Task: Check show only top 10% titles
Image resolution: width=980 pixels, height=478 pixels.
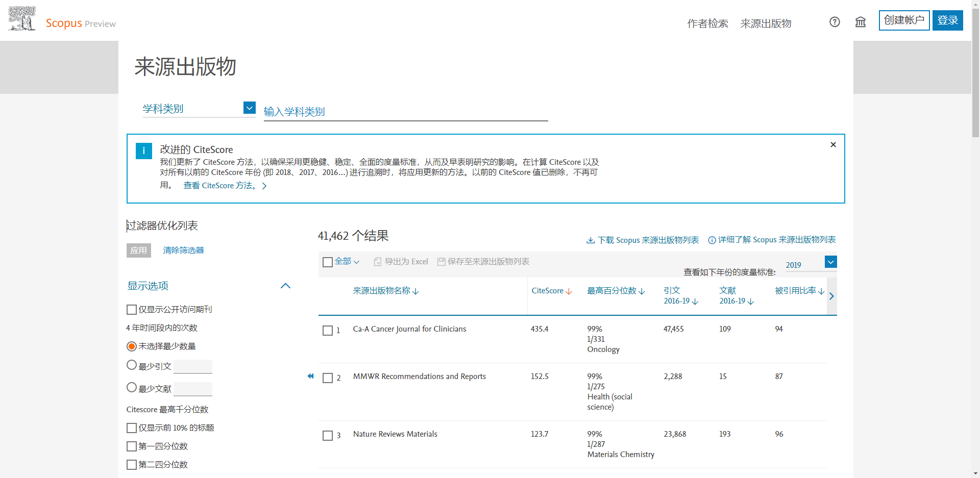Action: coord(132,428)
